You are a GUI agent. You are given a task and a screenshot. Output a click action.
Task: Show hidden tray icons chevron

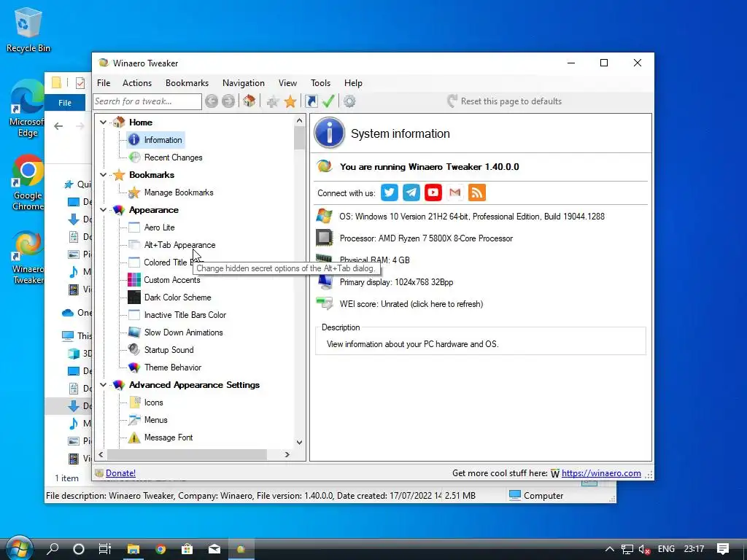pos(609,549)
